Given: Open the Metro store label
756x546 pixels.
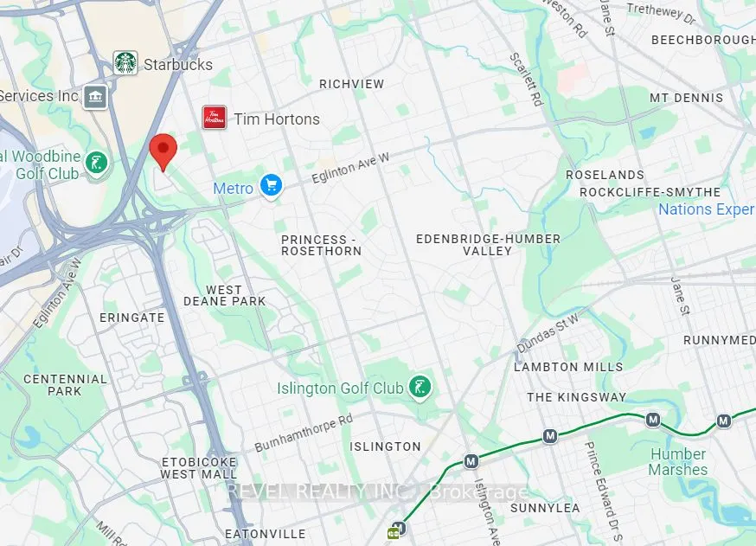Looking at the screenshot, I should pos(233,188).
